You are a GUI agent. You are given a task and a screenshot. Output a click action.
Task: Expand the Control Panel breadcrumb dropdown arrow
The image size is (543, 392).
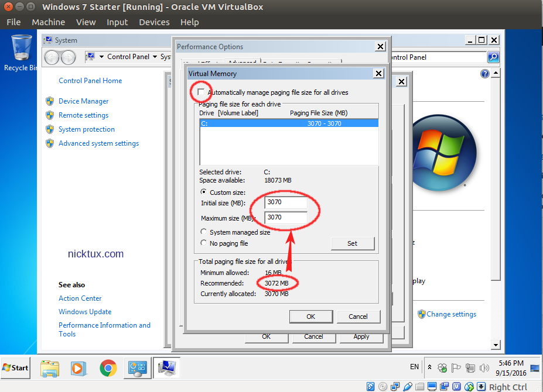click(155, 57)
